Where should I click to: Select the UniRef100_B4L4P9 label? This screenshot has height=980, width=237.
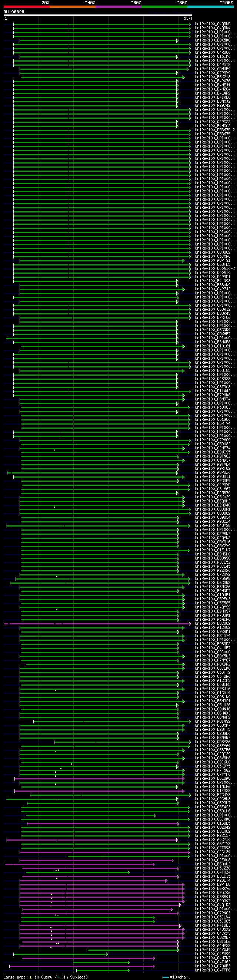tap(213, 93)
